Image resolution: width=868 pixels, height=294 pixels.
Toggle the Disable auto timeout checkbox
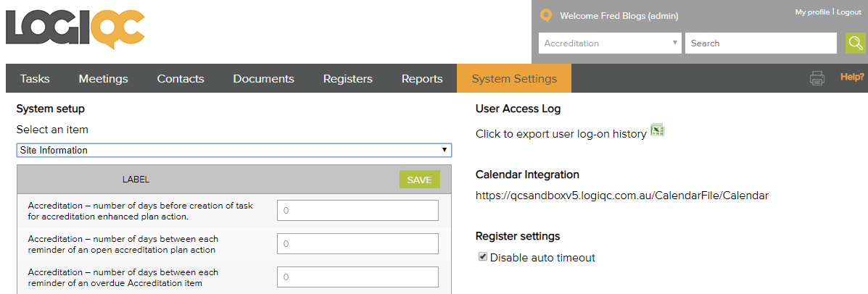[x=483, y=257]
